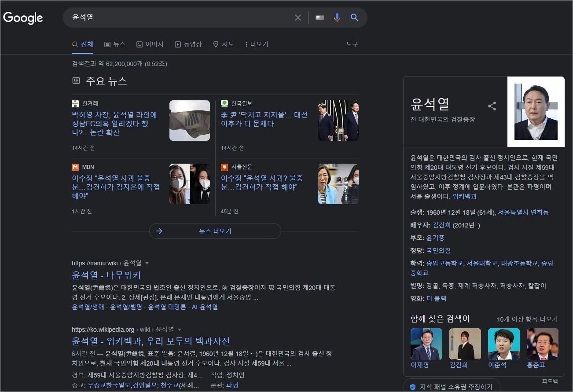Image resolution: width=573 pixels, height=392 pixels.
Task: Click the 주요 뉴스 newspaper icon
Action: [x=76, y=81]
